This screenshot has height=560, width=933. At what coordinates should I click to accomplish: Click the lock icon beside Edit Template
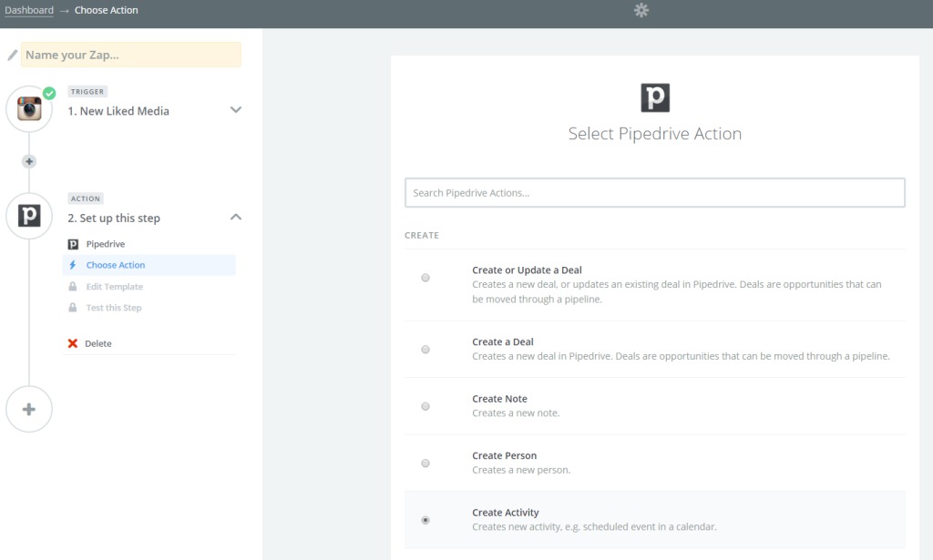pyautogui.click(x=73, y=287)
